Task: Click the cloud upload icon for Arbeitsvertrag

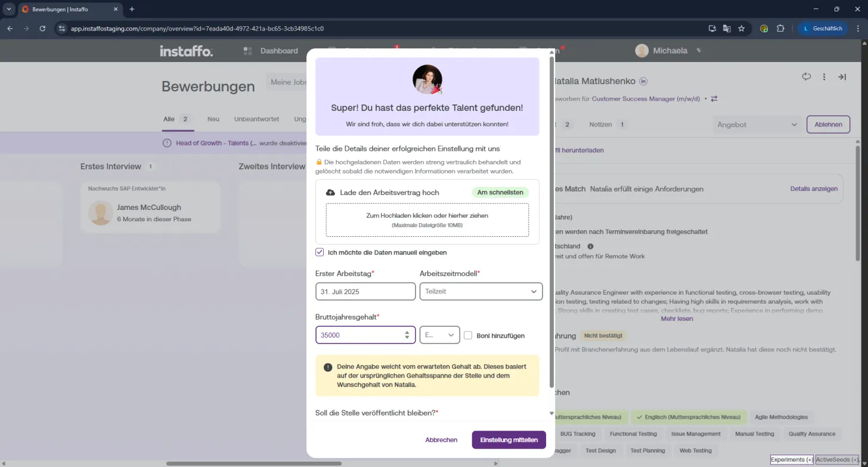Action: pyautogui.click(x=330, y=193)
